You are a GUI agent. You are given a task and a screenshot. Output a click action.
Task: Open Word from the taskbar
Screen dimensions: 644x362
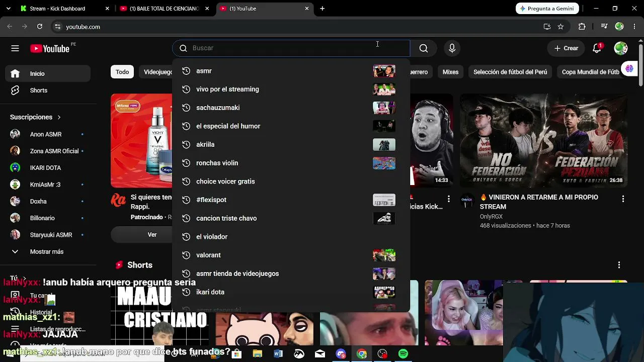278,354
